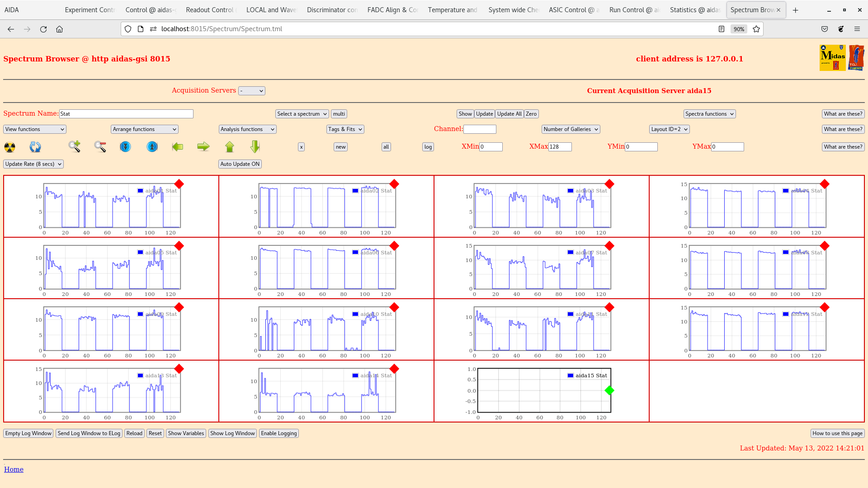Open the Firefox hamburger menu
The image size is (868, 488).
pyautogui.click(x=857, y=29)
